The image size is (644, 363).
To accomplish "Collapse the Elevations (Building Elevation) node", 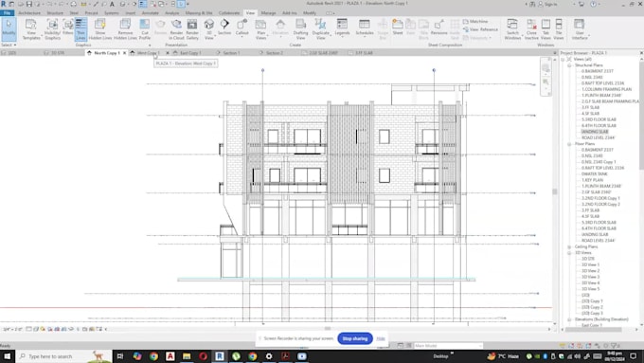I will pyautogui.click(x=569, y=319).
